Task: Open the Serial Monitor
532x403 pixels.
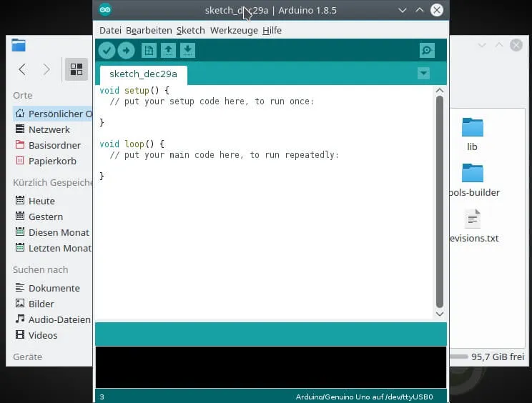Action: click(x=427, y=50)
